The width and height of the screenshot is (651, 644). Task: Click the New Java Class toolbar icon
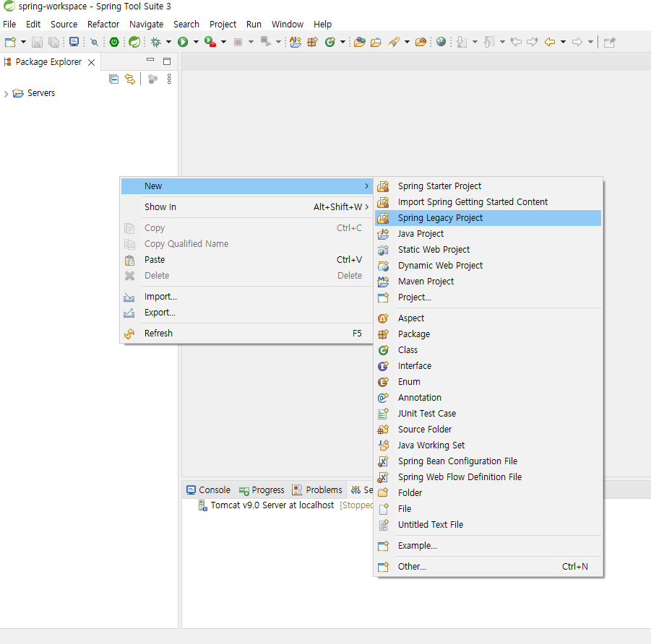tap(330, 42)
